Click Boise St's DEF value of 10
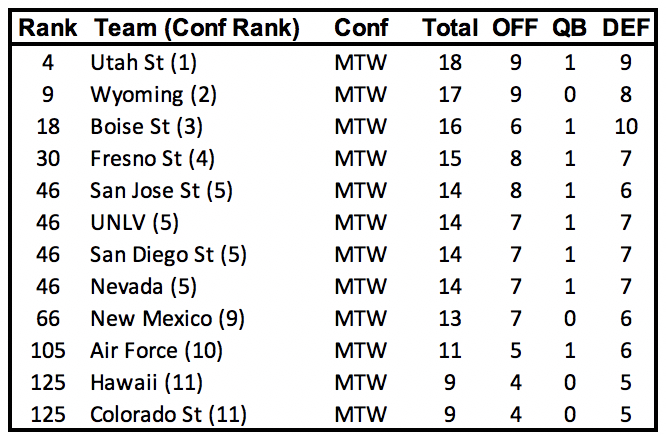This screenshot has height=436, width=666. click(x=626, y=127)
